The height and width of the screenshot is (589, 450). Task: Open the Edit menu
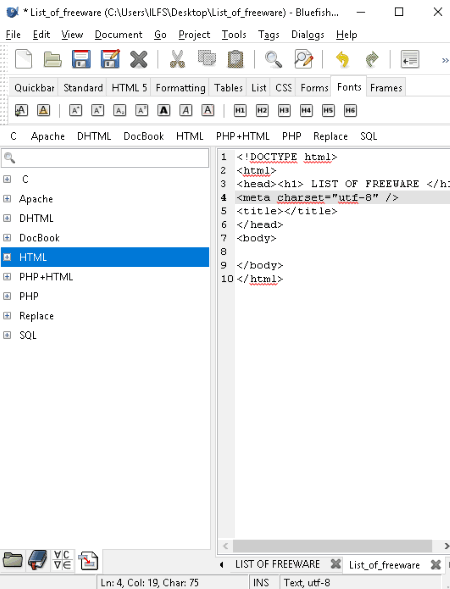pyautogui.click(x=41, y=35)
